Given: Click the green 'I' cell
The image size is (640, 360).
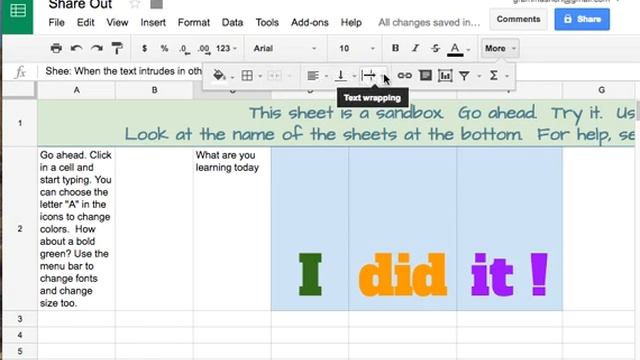Looking at the screenshot, I should click(310, 229).
